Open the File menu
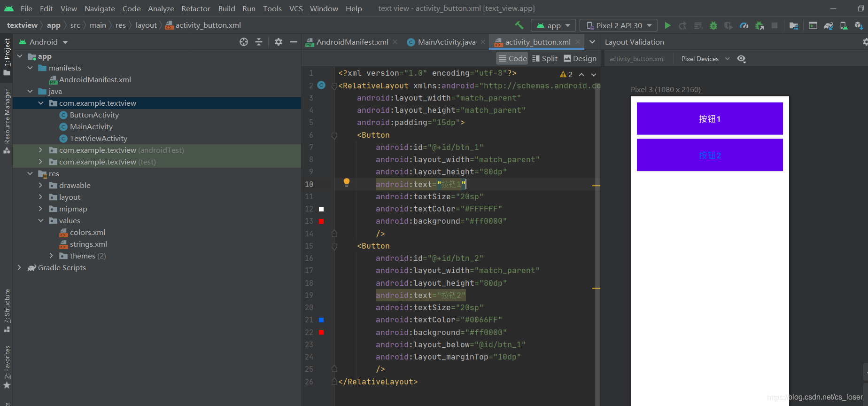Screen dimensions: 868x406 [x=26, y=8]
